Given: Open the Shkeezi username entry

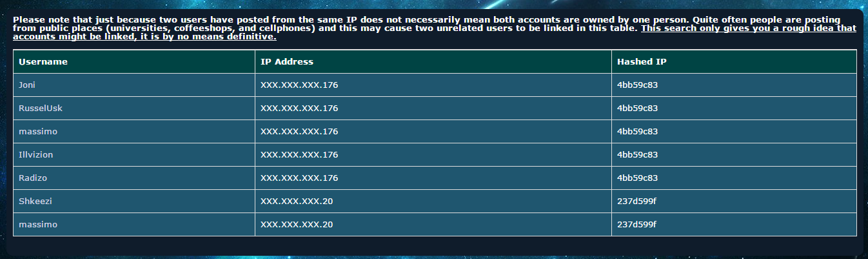Looking at the screenshot, I should [35, 202].
